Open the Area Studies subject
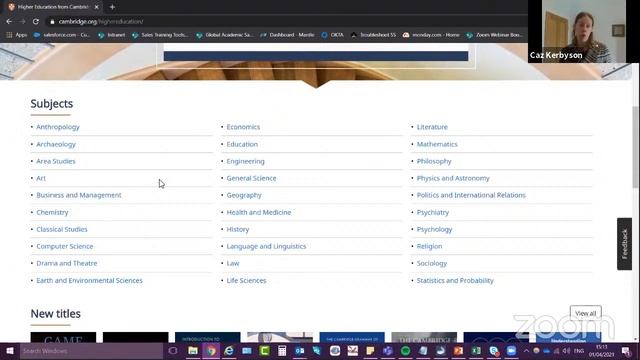 pos(56,161)
